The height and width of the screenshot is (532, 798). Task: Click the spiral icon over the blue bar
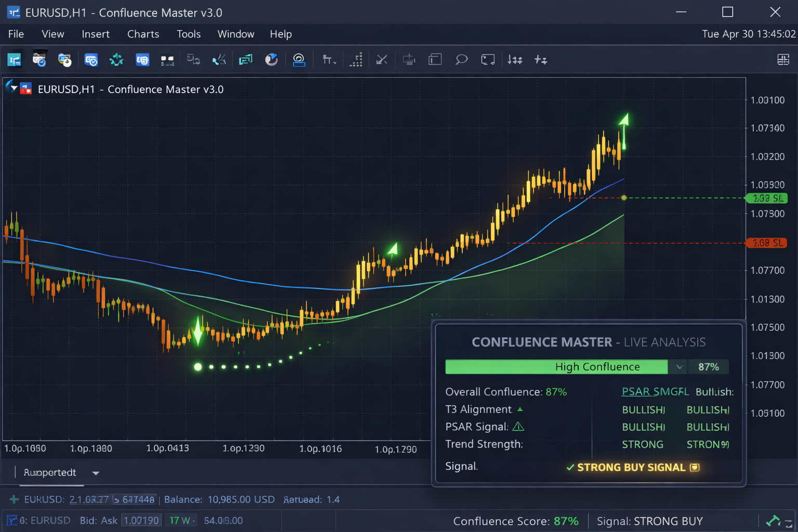[x=299, y=60]
